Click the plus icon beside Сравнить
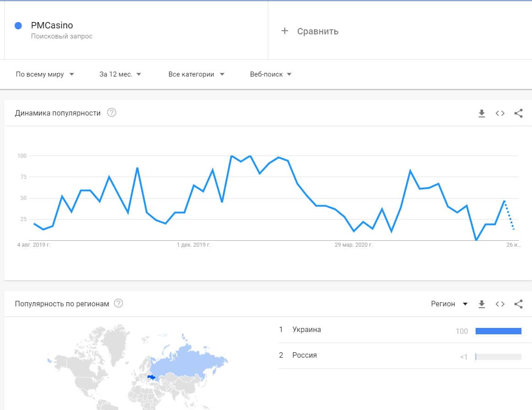The height and width of the screenshot is (410, 532). (285, 31)
